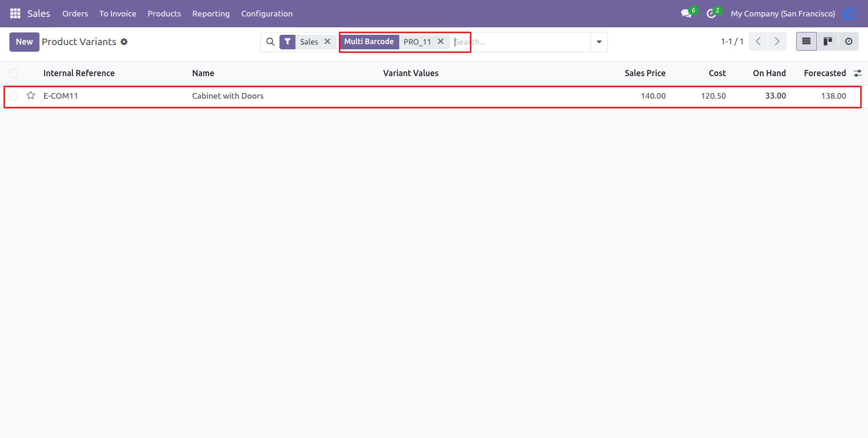Sort by Forecasted column header
The height and width of the screenshot is (438, 868).
click(x=825, y=73)
